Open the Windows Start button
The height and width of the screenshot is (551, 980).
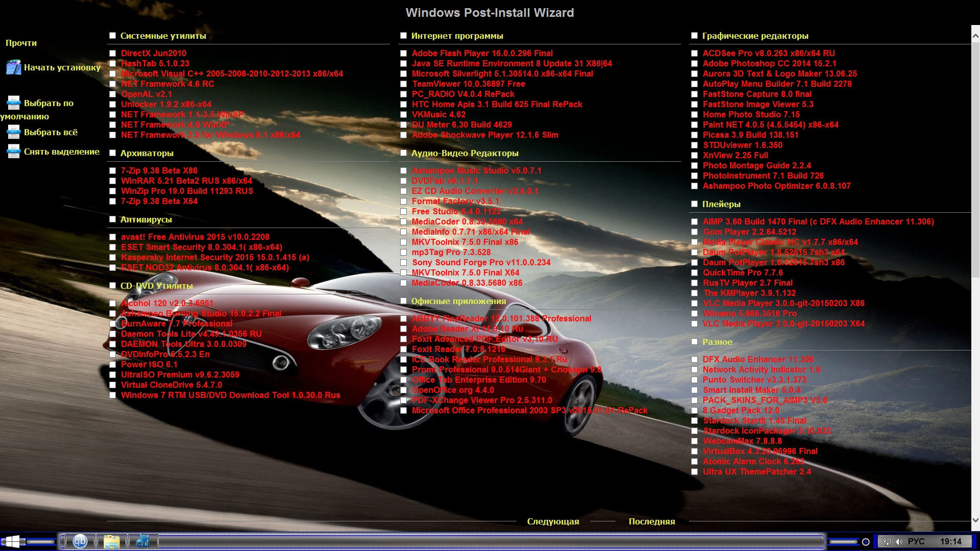click(x=12, y=541)
